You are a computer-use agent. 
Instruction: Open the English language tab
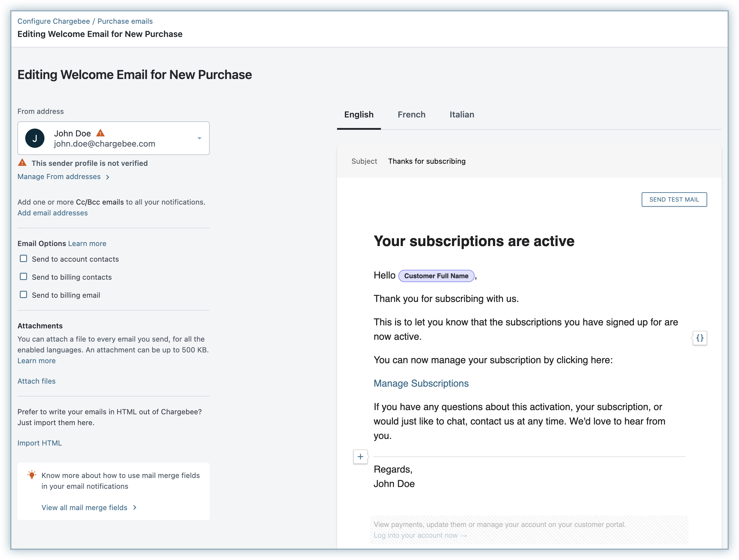(358, 114)
